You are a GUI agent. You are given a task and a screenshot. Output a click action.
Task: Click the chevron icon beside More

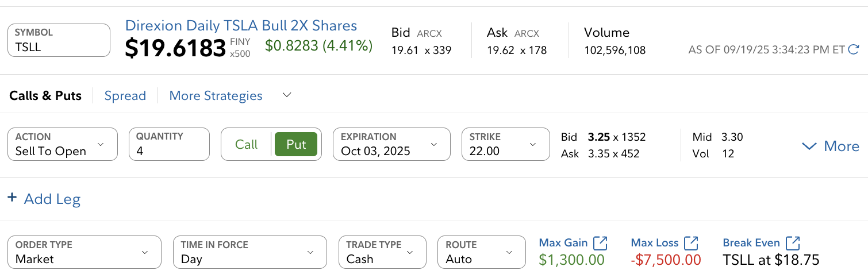coord(809,146)
